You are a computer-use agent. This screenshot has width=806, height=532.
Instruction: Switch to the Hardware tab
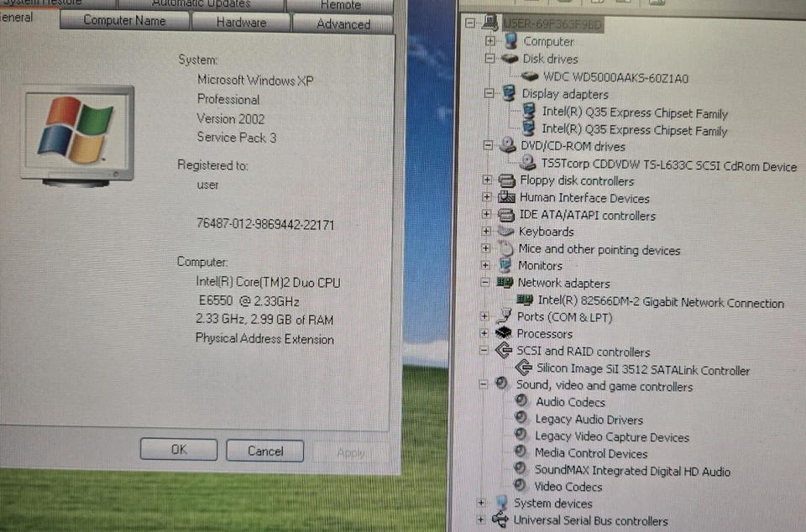(x=240, y=23)
